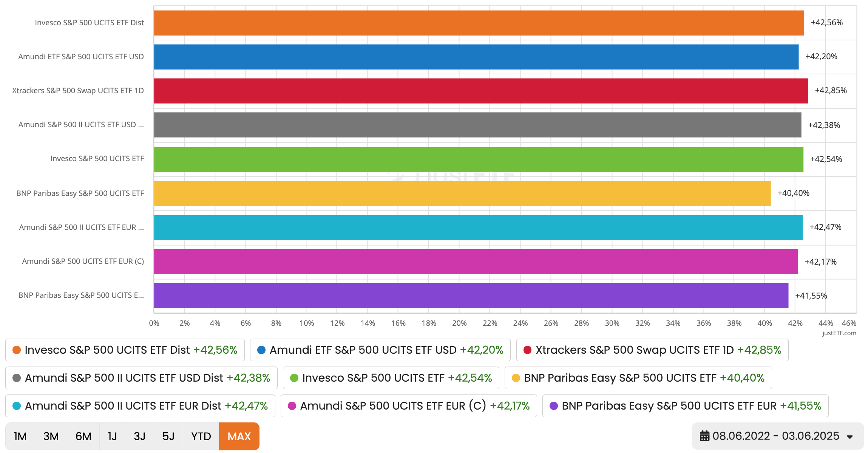Screen dimensions: 868x453
Task: Click the green dot in the Invesco S&P 500 legend
Action: coord(293,378)
